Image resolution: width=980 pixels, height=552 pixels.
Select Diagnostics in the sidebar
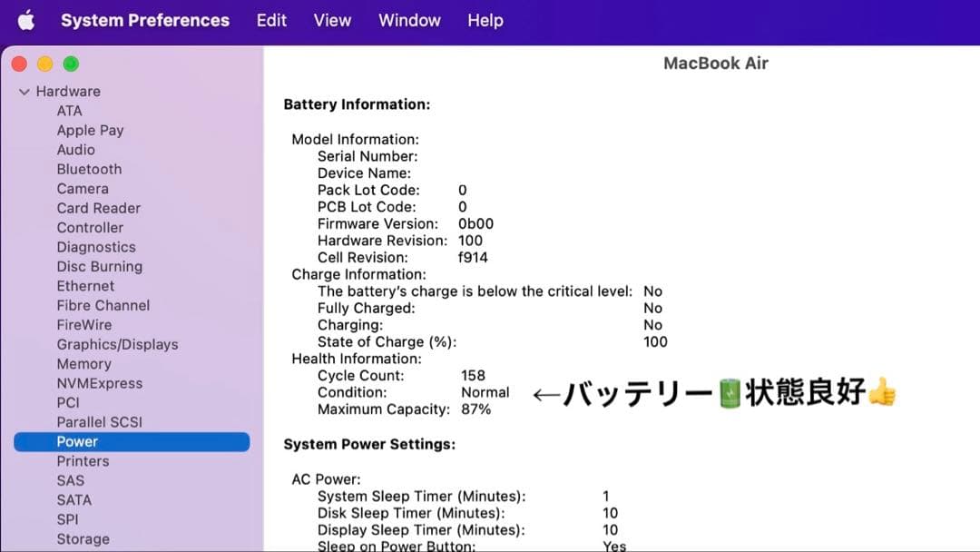96,246
